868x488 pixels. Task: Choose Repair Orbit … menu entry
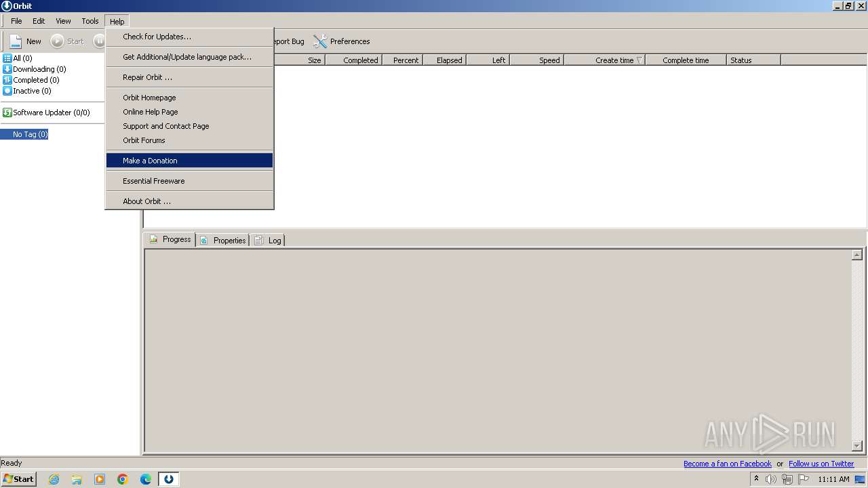189,77
